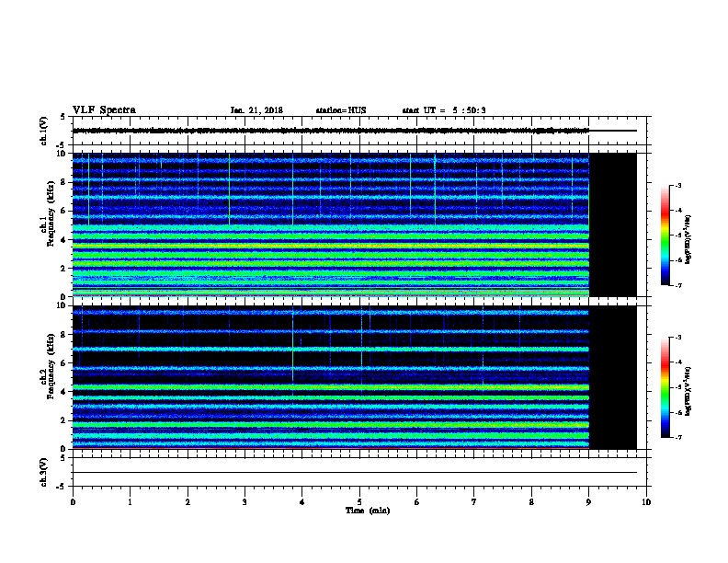Click the black no-data region in ch.1 spectrogram

point(613,224)
